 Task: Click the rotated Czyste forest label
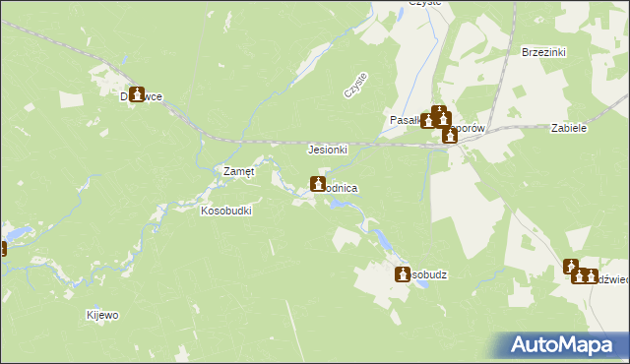tap(355, 85)
